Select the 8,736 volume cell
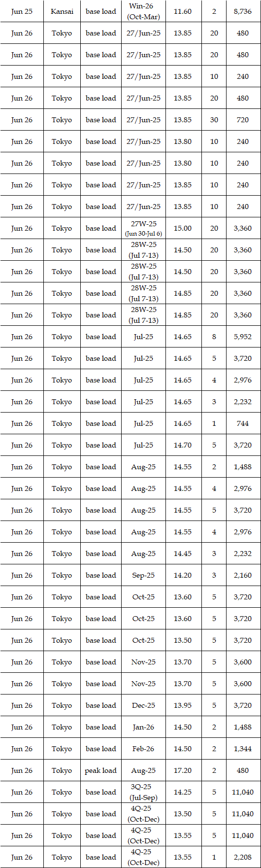 click(243, 11)
